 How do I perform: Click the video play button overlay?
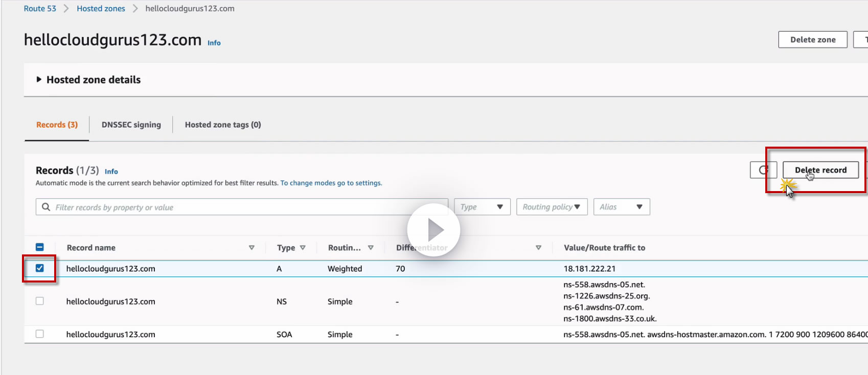tap(433, 230)
